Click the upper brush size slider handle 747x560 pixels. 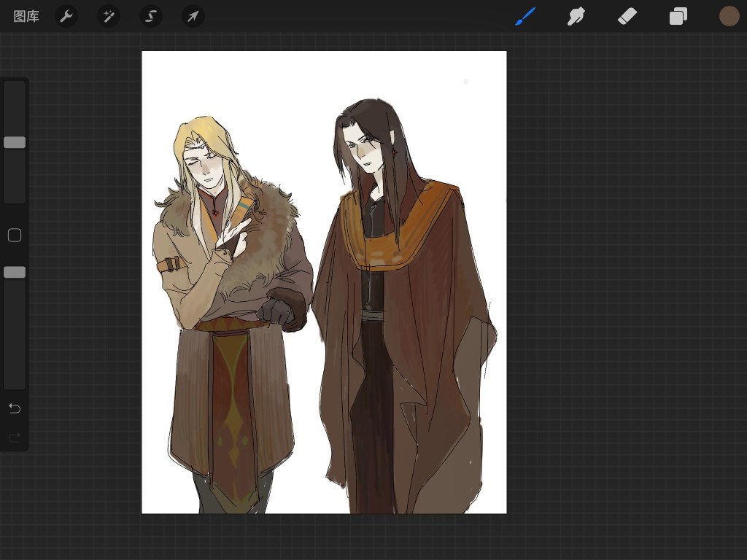[x=15, y=142]
